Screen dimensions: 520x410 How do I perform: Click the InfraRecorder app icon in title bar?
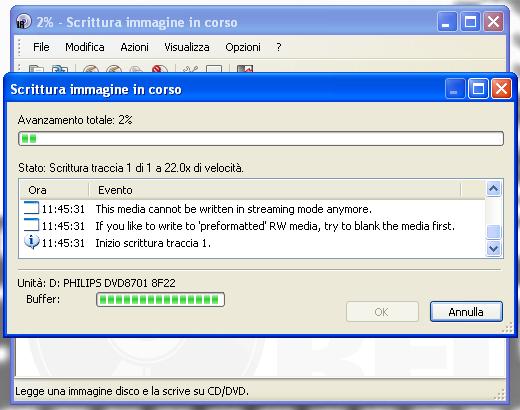tap(23, 22)
